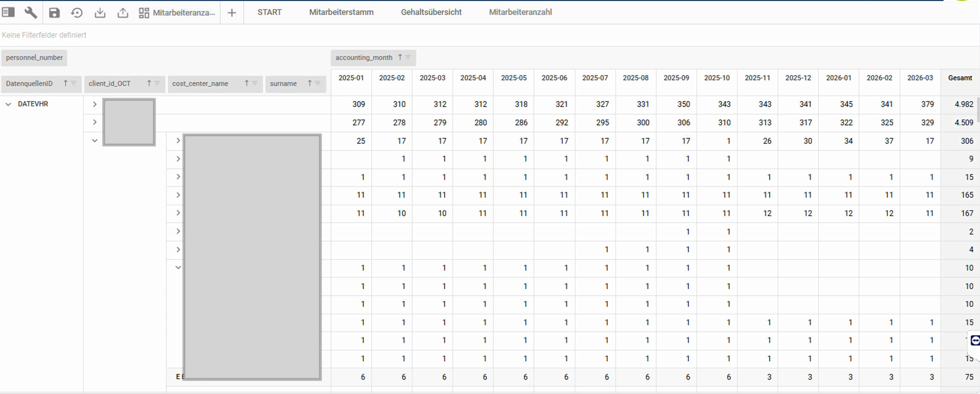The height and width of the screenshot is (394, 980).
Task: Open the Mitarbeiterstamm tab
Action: pyautogui.click(x=341, y=12)
